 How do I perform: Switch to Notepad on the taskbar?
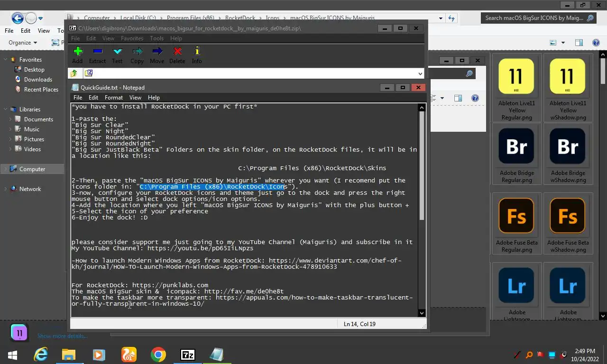click(217, 355)
